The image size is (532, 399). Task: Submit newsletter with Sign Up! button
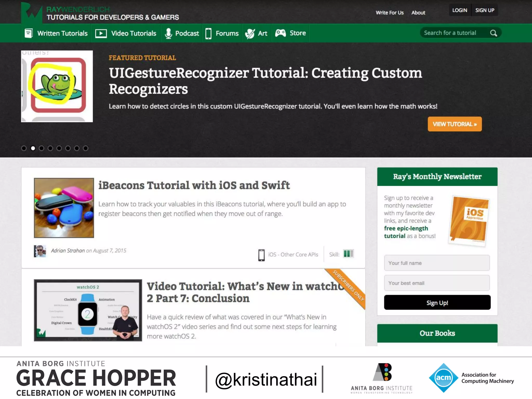[x=437, y=303]
